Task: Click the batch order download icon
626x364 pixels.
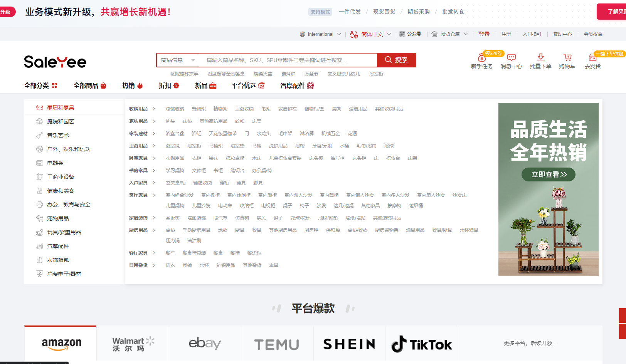Action: click(541, 57)
